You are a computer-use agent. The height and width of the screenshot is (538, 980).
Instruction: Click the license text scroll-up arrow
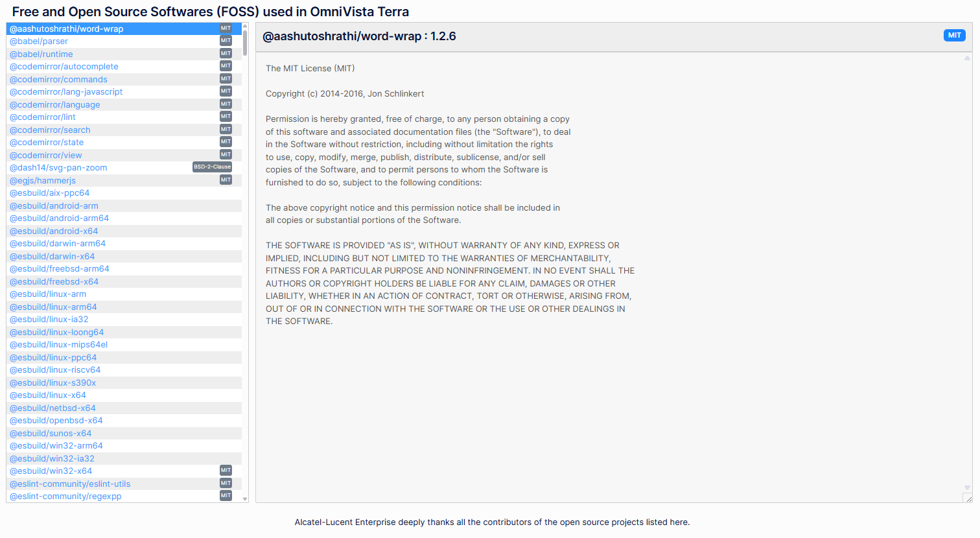[x=967, y=58]
